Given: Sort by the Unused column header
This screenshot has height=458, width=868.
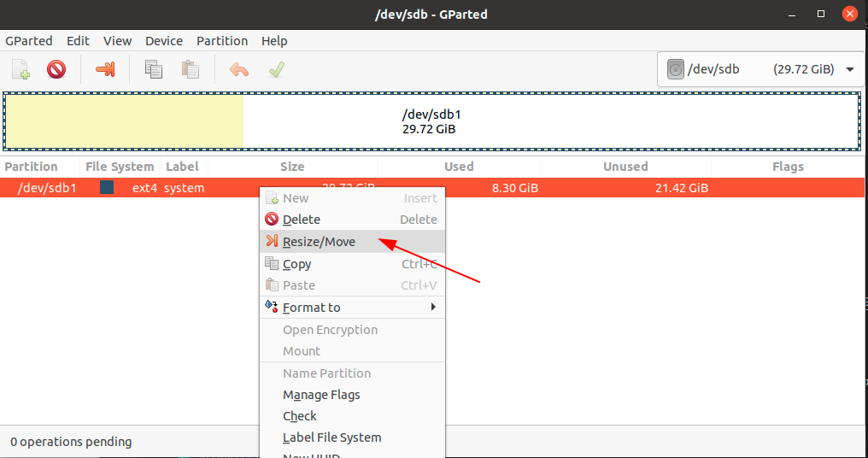Looking at the screenshot, I should click(x=625, y=167).
